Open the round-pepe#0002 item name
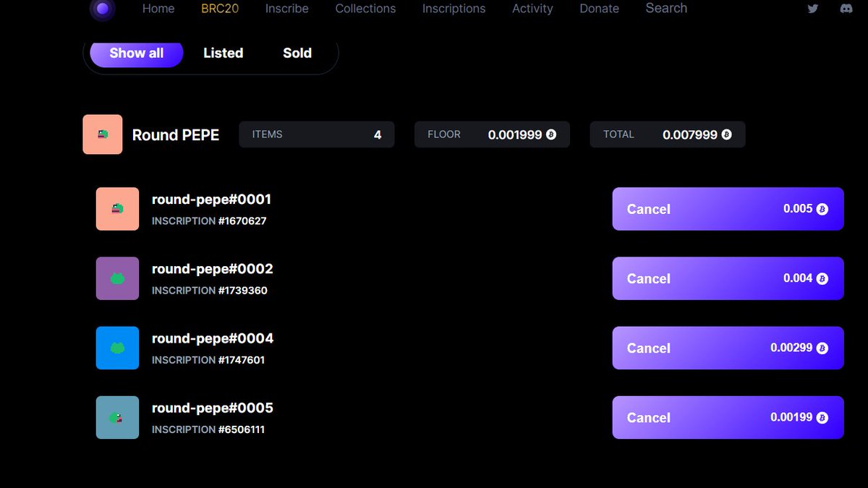The image size is (868, 488). point(213,269)
